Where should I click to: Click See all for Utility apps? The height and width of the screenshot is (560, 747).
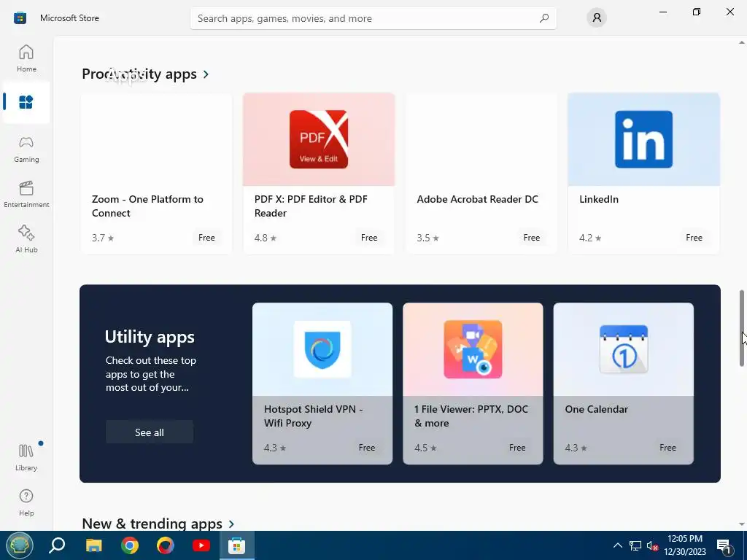[150, 432]
